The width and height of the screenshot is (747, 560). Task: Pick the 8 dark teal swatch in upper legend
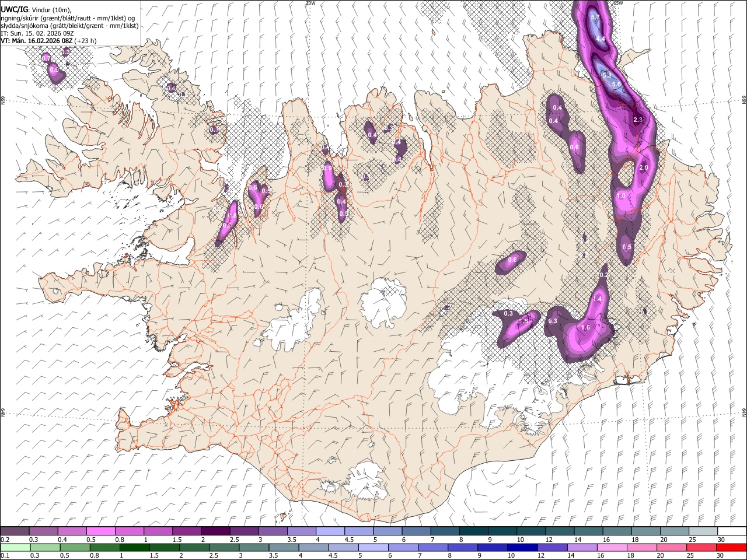tap(473, 531)
